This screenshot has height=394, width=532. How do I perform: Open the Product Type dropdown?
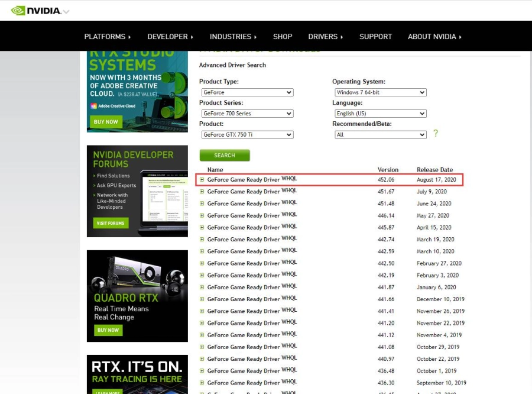coord(247,92)
